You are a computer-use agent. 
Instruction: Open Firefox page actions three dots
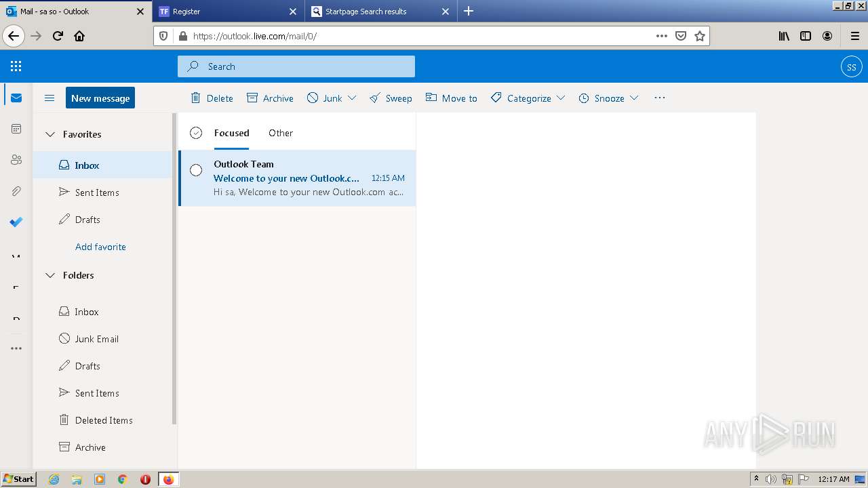(x=662, y=36)
